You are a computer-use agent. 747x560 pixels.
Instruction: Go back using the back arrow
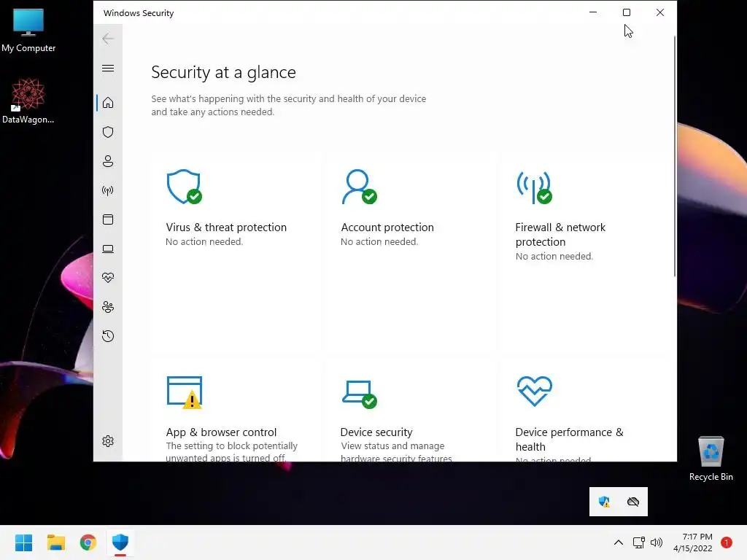point(108,39)
